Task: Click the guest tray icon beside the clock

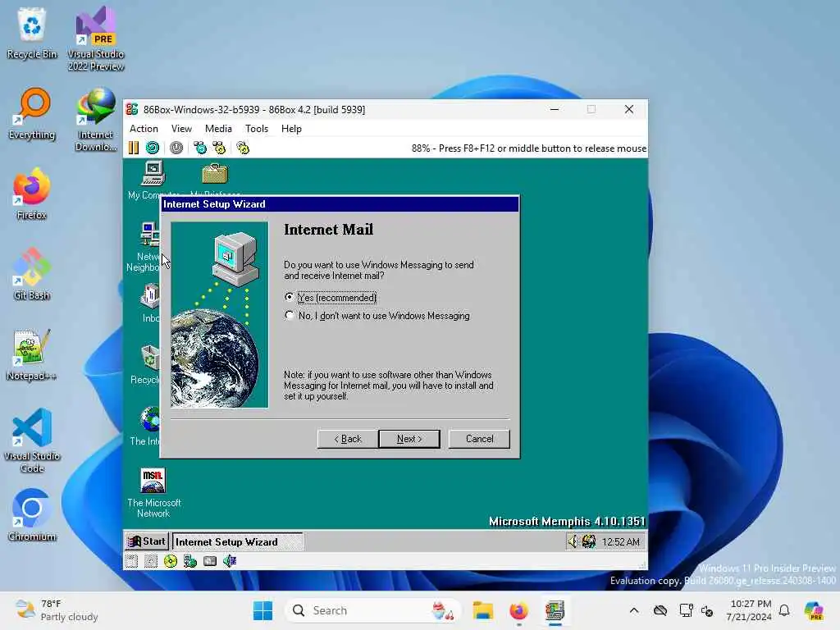Action: (589, 541)
